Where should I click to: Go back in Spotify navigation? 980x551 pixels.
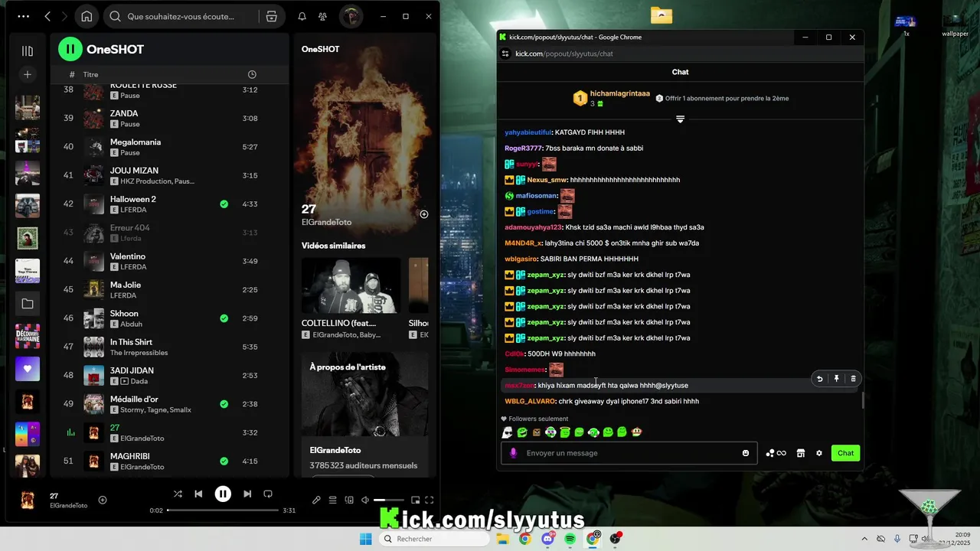47,16
